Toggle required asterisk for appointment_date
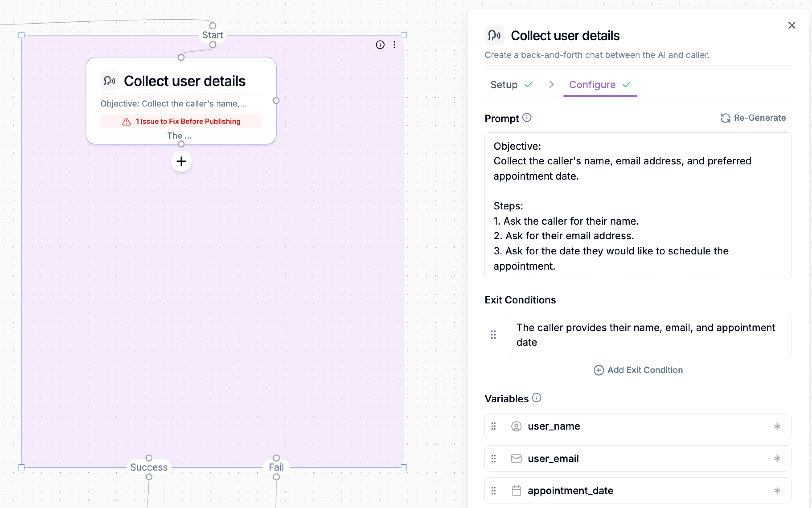The height and width of the screenshot is (508, 812). 777,491
